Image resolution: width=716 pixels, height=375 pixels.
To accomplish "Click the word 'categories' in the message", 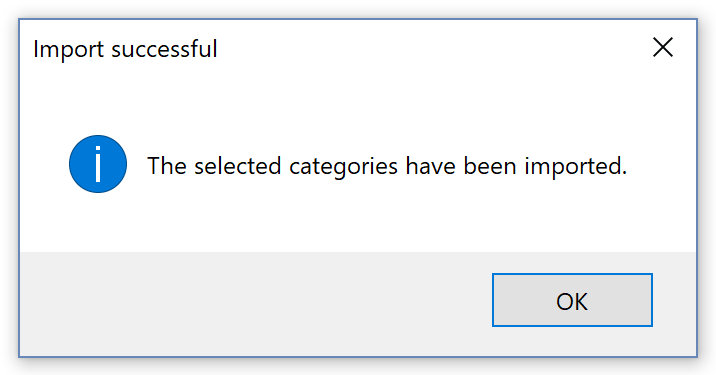I will 343,168.
